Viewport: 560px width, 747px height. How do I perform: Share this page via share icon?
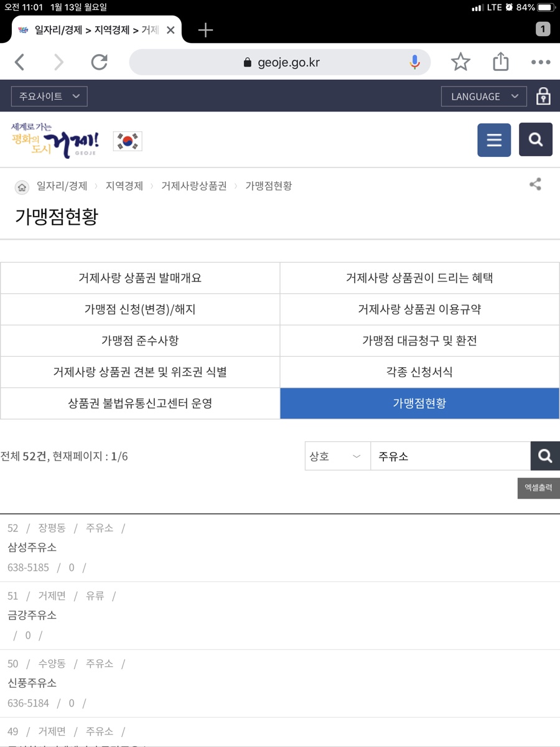pos(535,184)
